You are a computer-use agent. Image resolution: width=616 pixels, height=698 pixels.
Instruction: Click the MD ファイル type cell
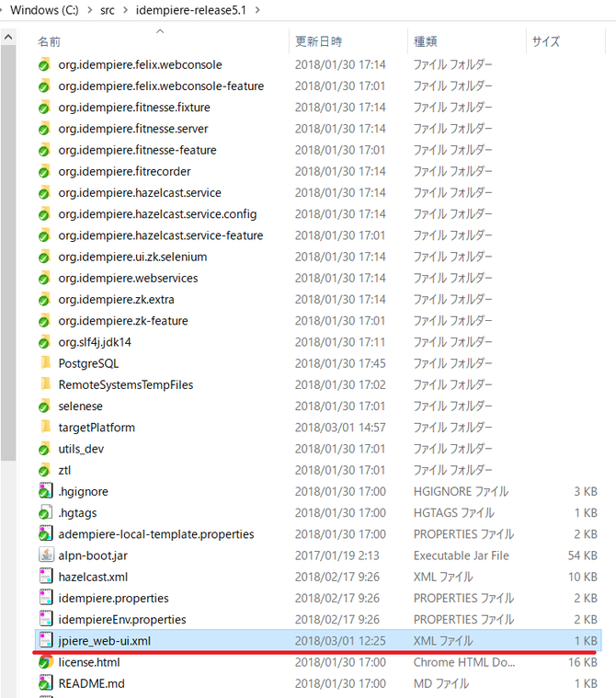click(x=441, y=684)
